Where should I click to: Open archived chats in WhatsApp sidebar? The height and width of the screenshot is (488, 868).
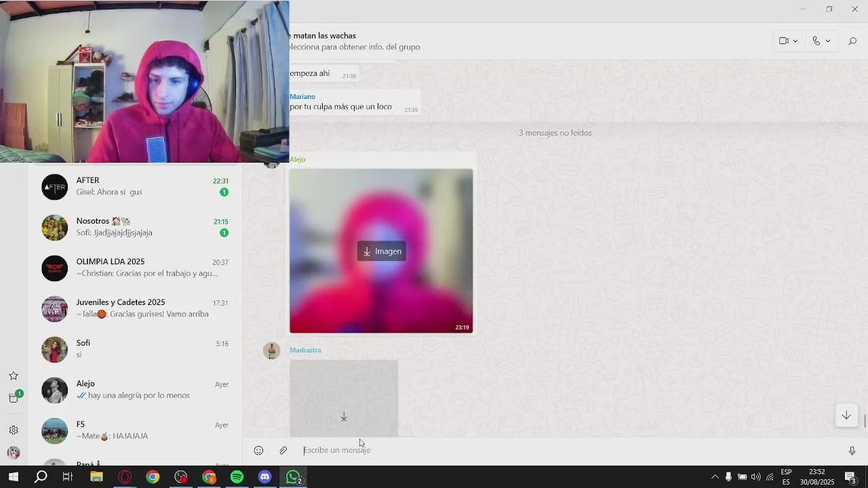[14, 398]
